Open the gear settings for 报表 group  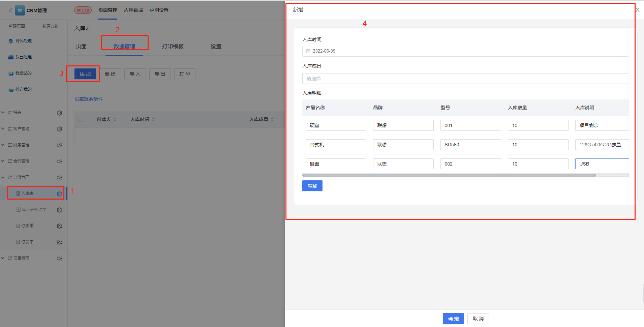[60, 113]
